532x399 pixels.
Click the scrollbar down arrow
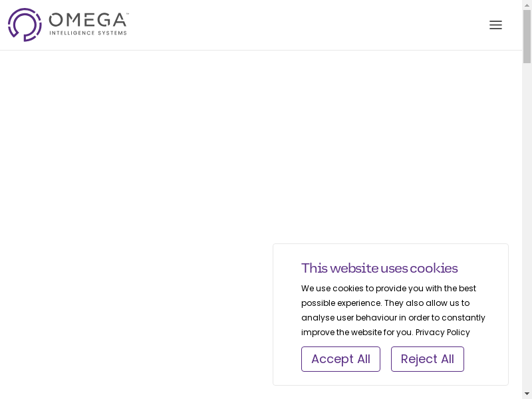pyautogui.click(x=527, y=394)
